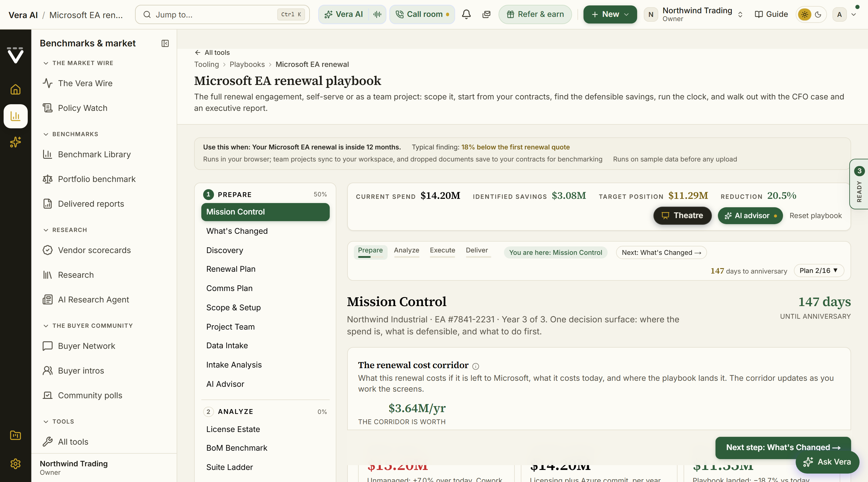Collapse the sidebar panel icon
This screenshot has width=868, height=482.
[165, 43]
